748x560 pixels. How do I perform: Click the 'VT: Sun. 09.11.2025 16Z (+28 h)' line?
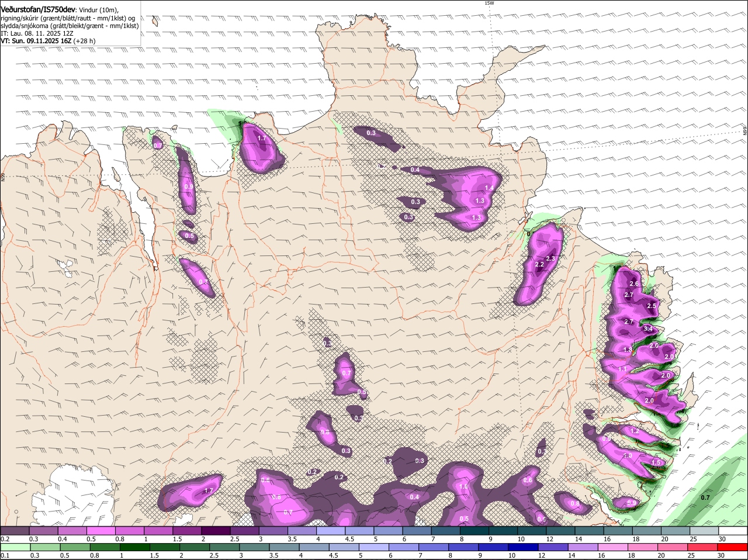click(x=48, y=41)
